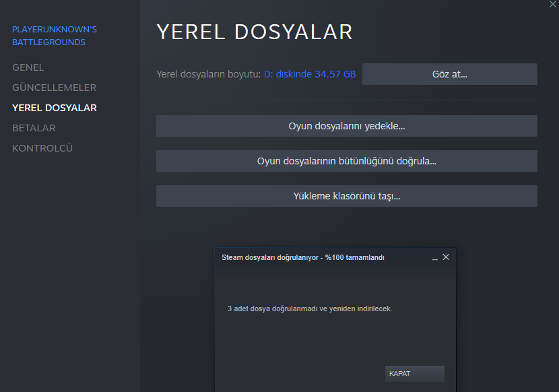Click the PLAYERUNKNOWN'S BATTLEGROUNDS title link
The width and height of the screenshot is (559, 392).
tap(54, 36)
